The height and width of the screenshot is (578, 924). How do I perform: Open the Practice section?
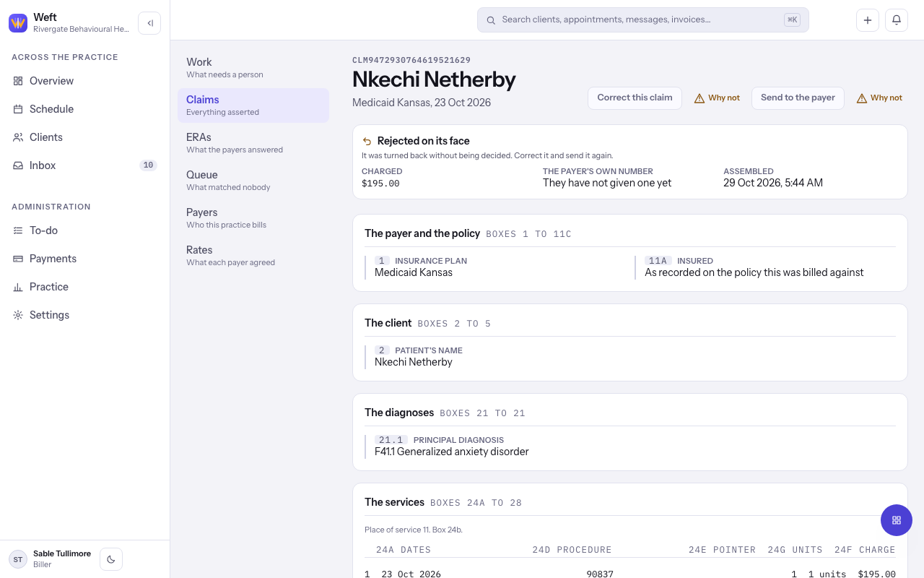click(84, 287)
